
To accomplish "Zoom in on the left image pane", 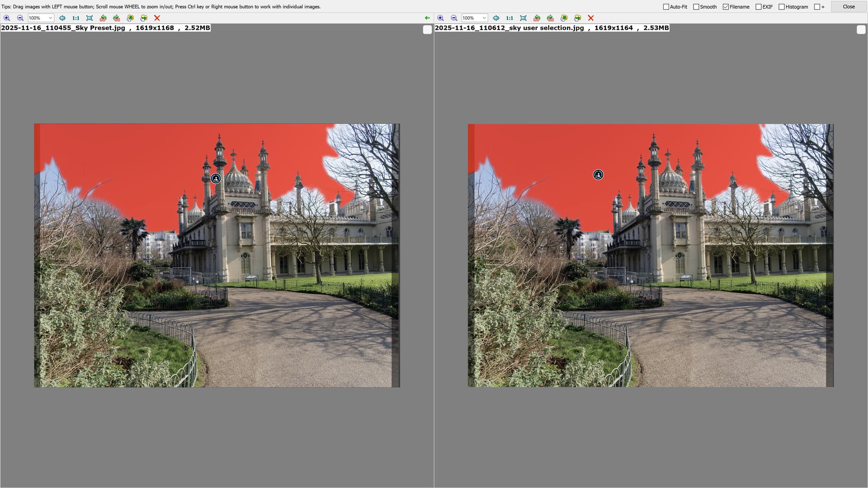I will click(7, 18).
